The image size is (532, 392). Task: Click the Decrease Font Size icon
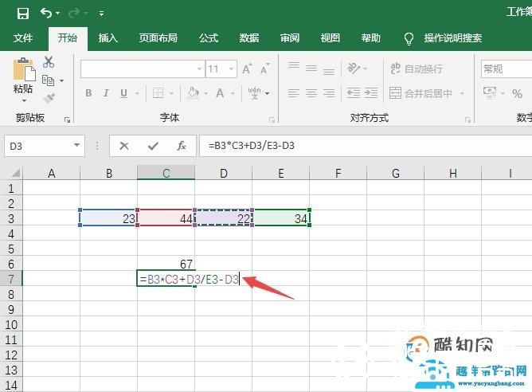264,69
